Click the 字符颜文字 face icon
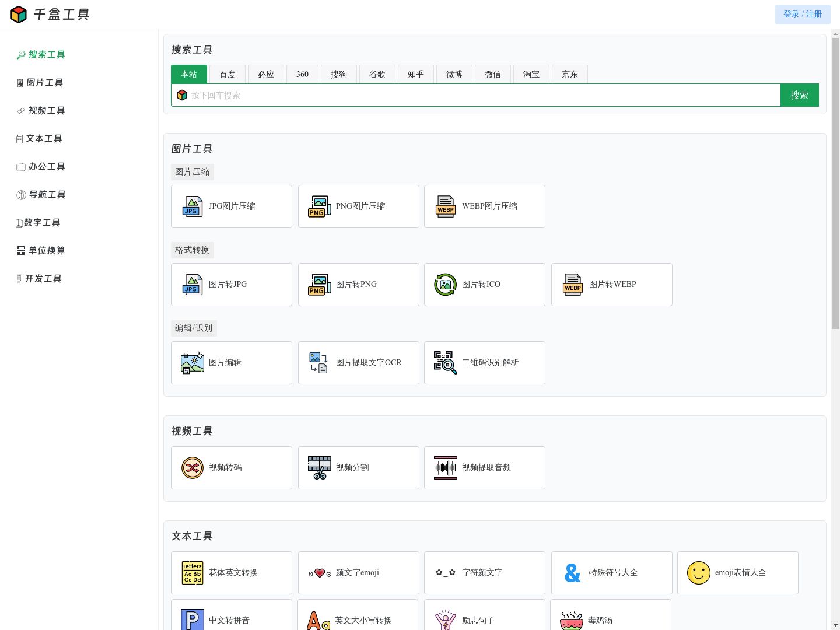The image size is (840, 630). tap(446, 573)
